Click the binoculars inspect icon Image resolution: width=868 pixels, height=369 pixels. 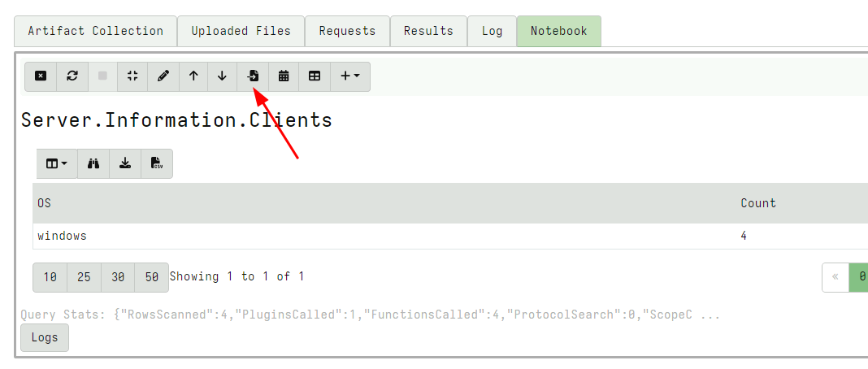93,163
